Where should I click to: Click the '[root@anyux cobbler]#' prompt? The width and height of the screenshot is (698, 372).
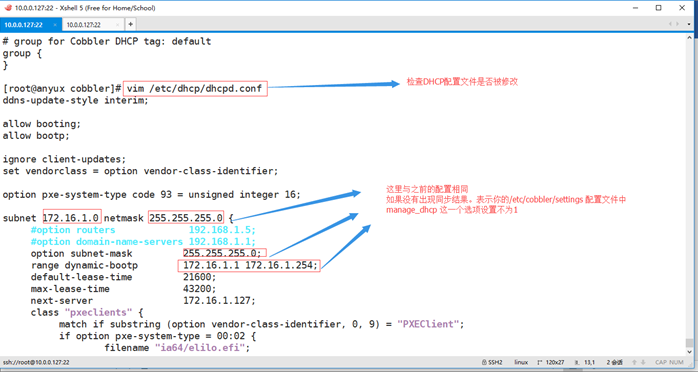62,89
